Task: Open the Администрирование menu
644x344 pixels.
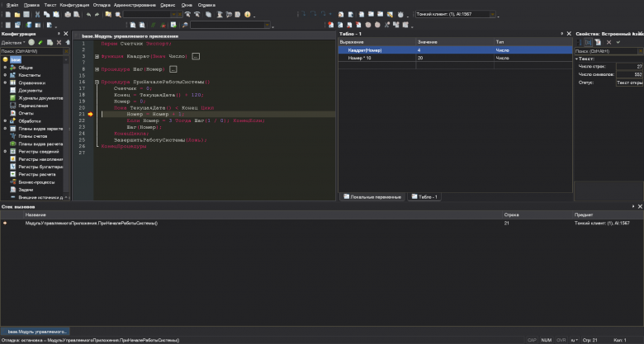Action: click(135, 5)
